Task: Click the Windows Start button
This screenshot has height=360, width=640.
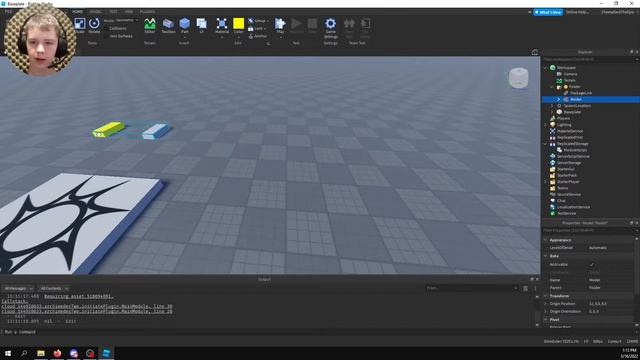Action: [8, 353]
